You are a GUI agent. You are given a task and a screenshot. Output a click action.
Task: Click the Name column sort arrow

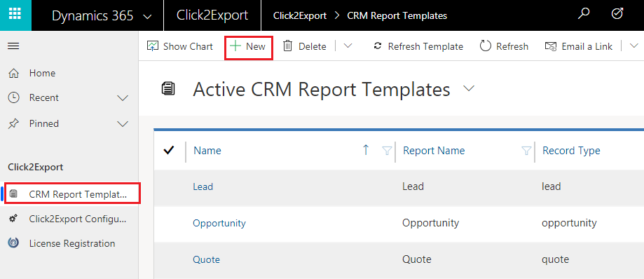click(x=366, y=151)
